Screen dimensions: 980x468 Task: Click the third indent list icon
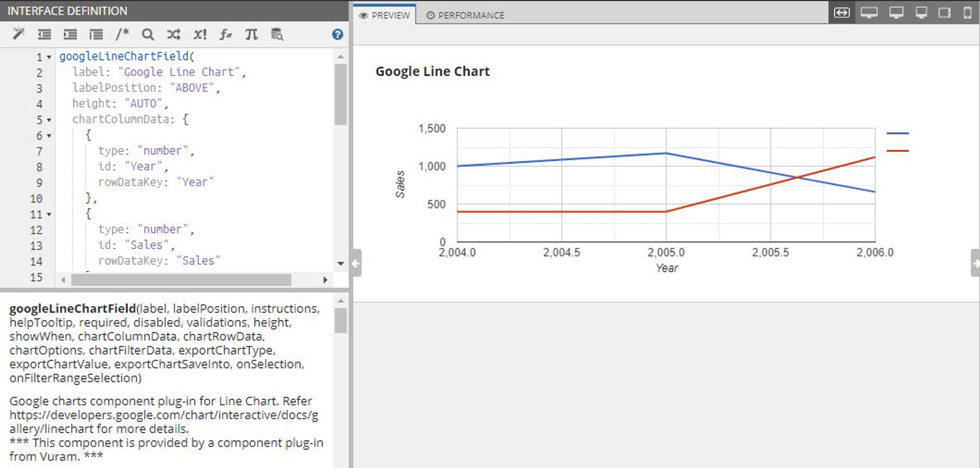(x=96, y=35)
